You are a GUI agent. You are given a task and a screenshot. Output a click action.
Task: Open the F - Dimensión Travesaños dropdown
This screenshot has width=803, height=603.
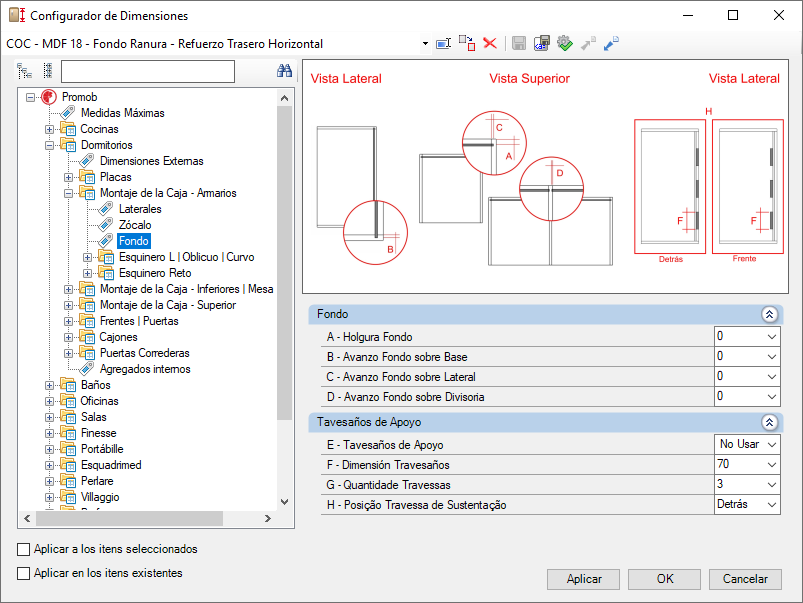(772, 464)
